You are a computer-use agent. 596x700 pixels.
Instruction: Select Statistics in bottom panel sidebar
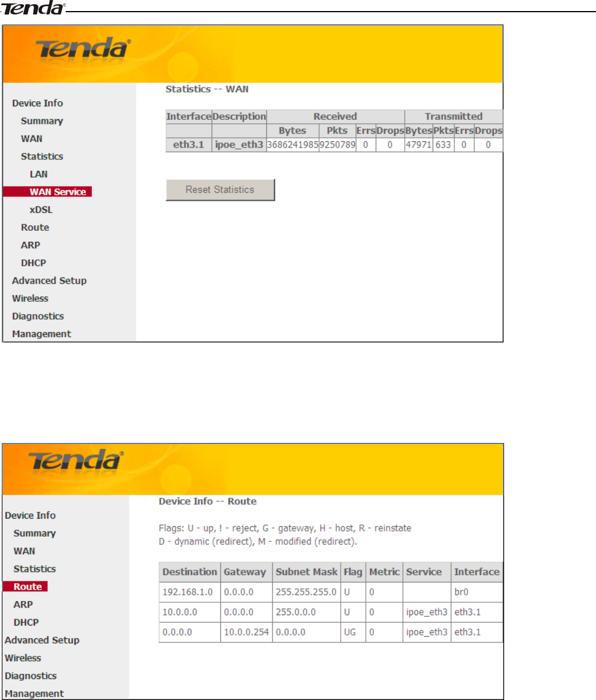click(x=34, y=569)
